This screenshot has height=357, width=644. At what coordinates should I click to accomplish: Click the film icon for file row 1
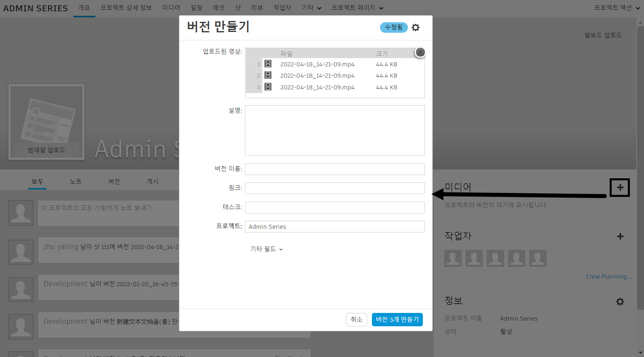(x=268, y=64)
